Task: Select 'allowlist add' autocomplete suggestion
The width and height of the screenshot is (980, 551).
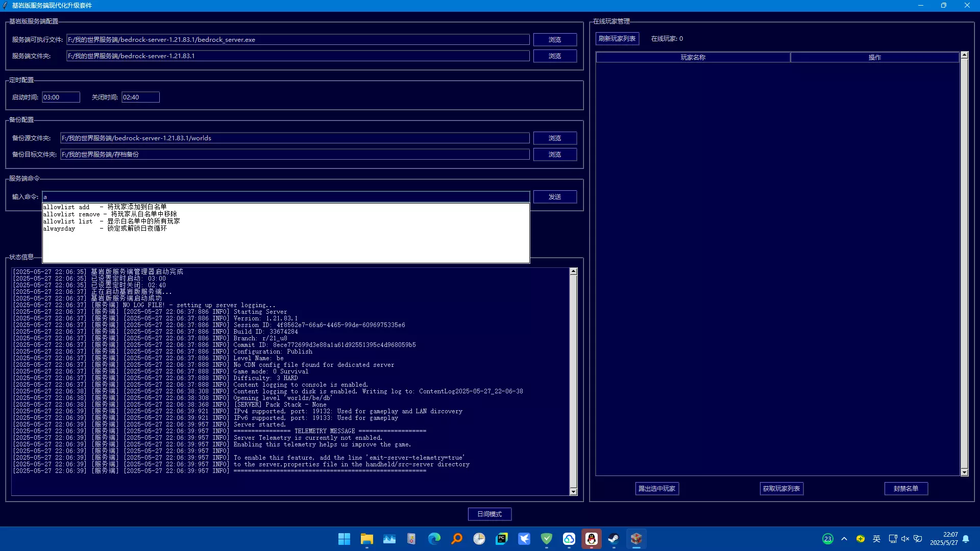Action: 286,207
